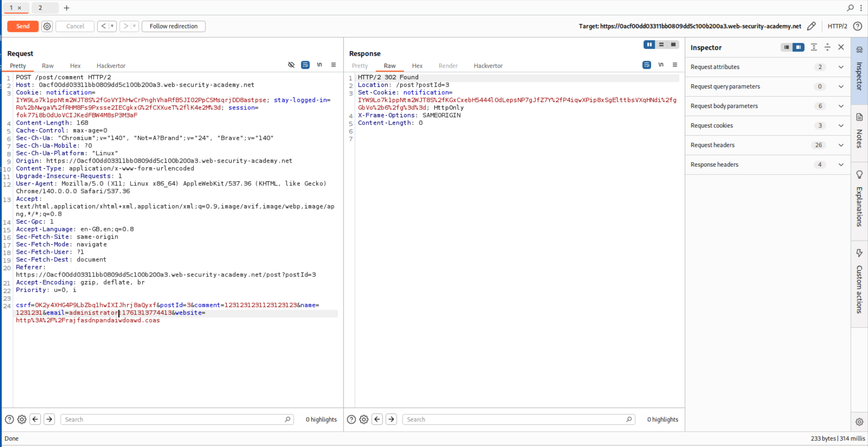Click the edit target pencil icon

coord(811,26)
